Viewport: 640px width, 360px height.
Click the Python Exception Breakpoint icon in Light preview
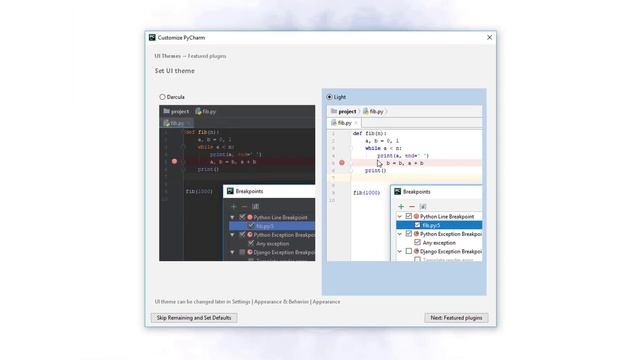pyautogui.click(x=416, y=234)
